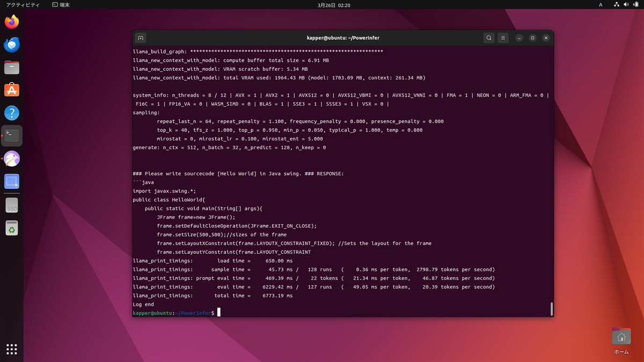Open new terminal tab button

coord(140,38)
